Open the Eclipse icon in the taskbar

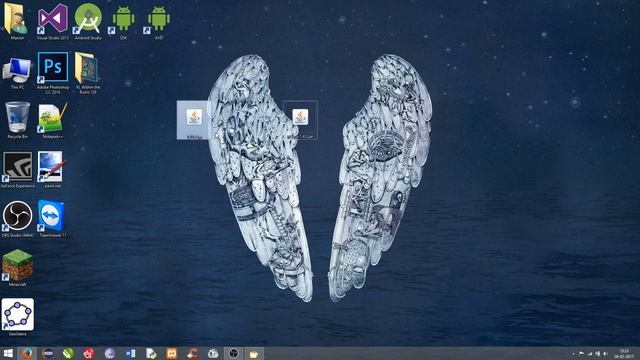[48, 353]
